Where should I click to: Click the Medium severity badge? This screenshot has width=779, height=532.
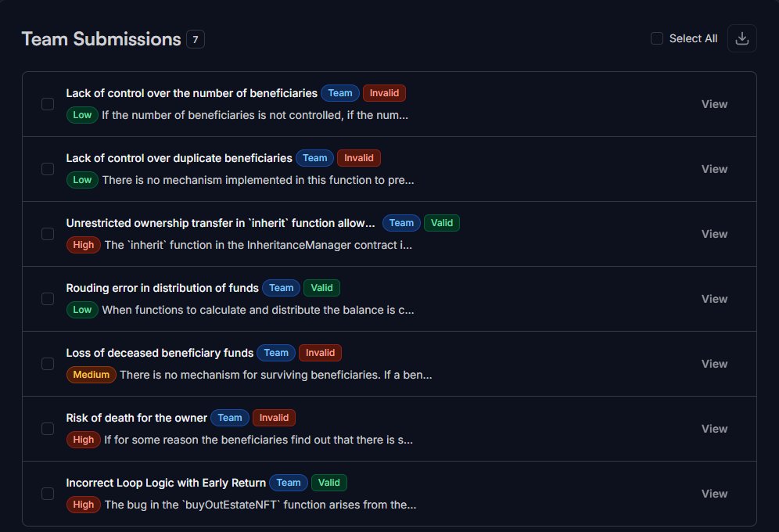pos(91,375)
